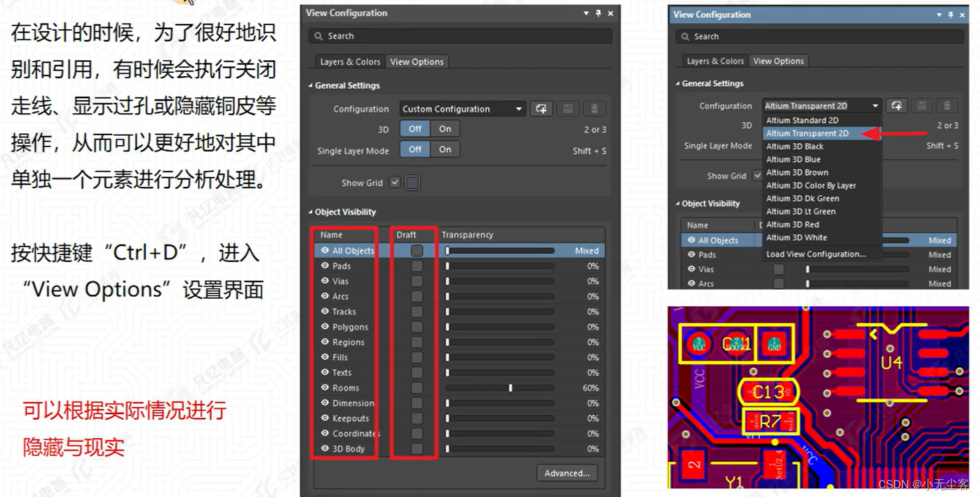This screenshot has height=497, width=980.
Task: Create a new configuration with the add icon
Action: (541, 108)
